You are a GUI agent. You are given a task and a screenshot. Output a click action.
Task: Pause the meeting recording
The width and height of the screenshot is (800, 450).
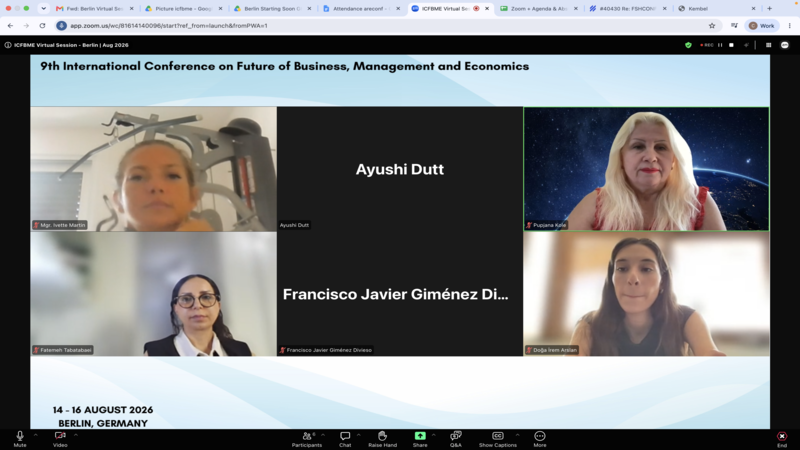coord(720,45)
